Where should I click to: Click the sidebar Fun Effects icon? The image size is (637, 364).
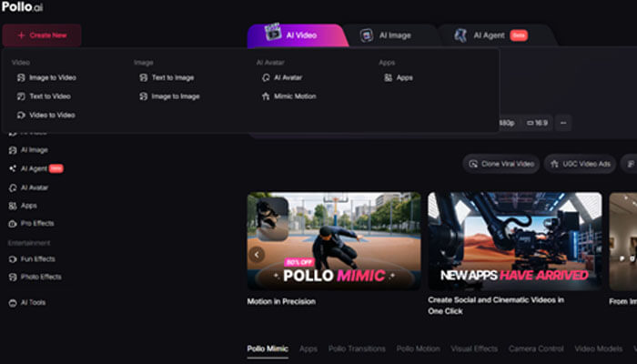point(13,258)
